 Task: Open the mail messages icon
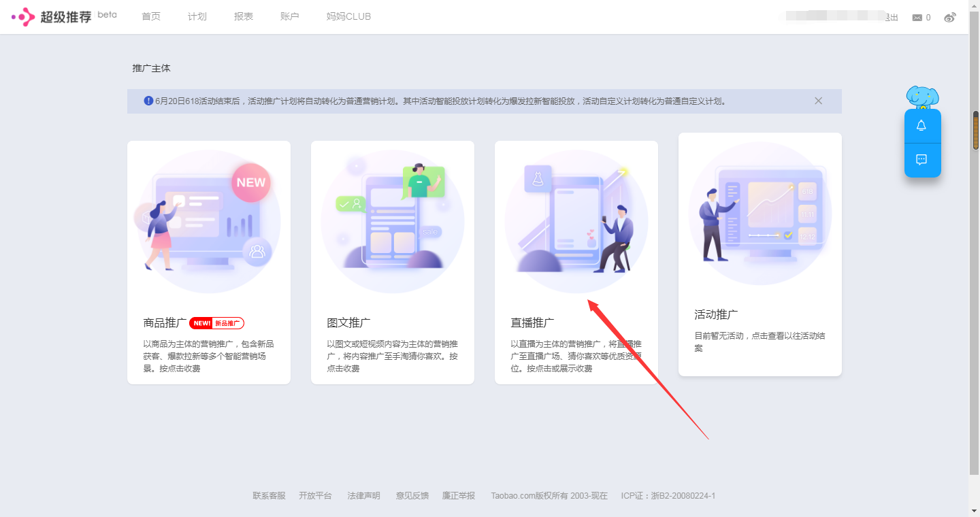pyautogui.click(x=917, y=18)
